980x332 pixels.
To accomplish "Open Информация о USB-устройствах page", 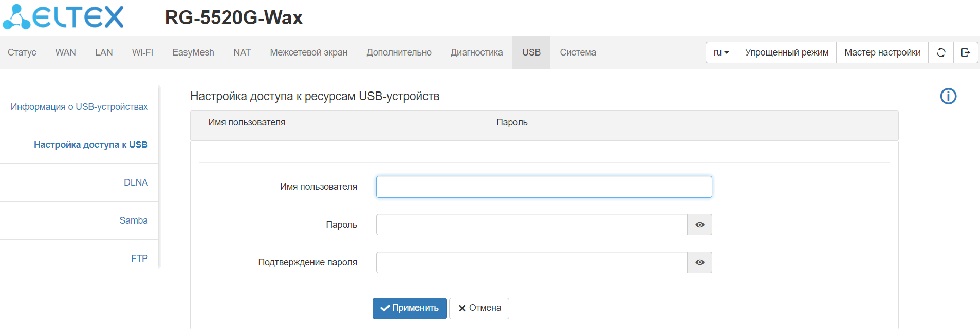I will click(x=79, y=107).
